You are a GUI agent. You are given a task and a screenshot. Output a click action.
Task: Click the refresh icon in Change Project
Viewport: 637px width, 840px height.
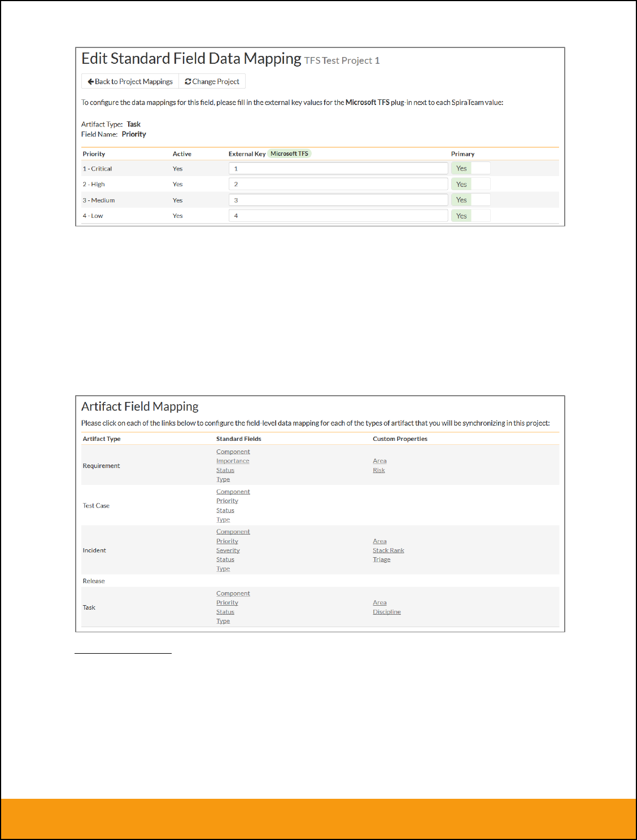click(x=188, y=81)
